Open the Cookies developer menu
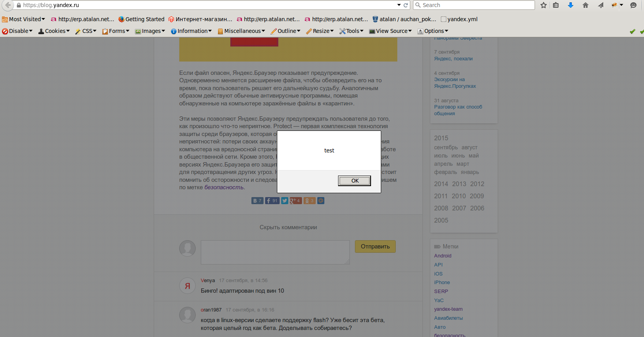Viewport: 644px width, 337px height. pos(54,31)
